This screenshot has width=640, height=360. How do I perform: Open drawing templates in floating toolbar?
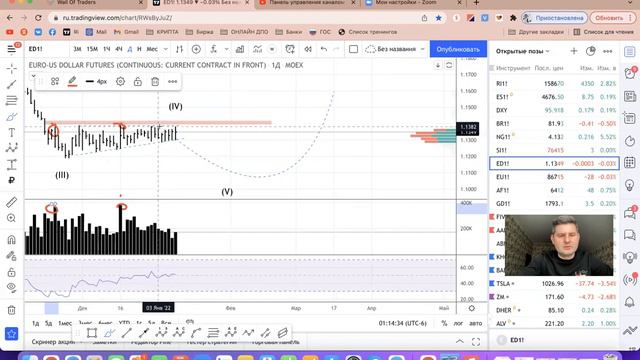tap(55, 82)
